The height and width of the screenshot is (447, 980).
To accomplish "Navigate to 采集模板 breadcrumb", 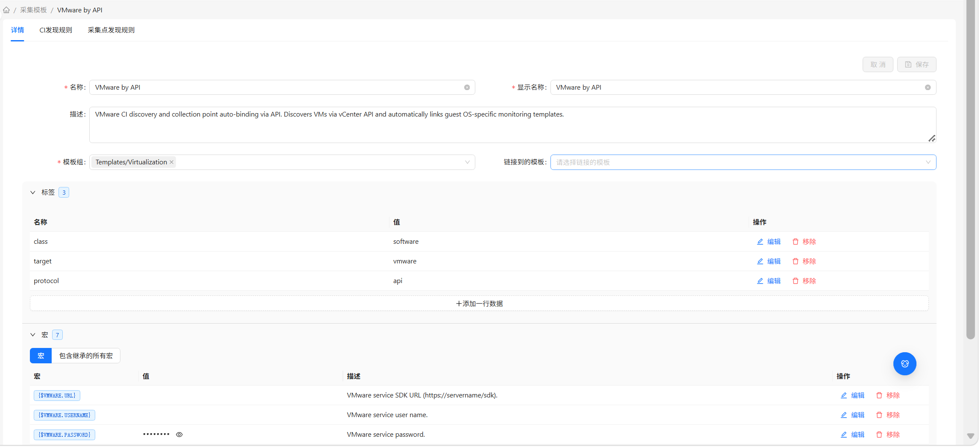I will pyautogui.click(x=33, y=10).
